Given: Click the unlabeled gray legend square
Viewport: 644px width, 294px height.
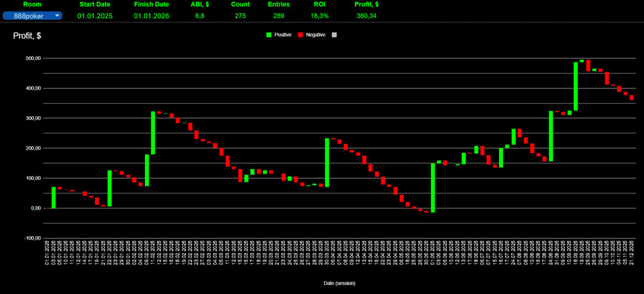Looking at the screenshot, I should (334, 35).
